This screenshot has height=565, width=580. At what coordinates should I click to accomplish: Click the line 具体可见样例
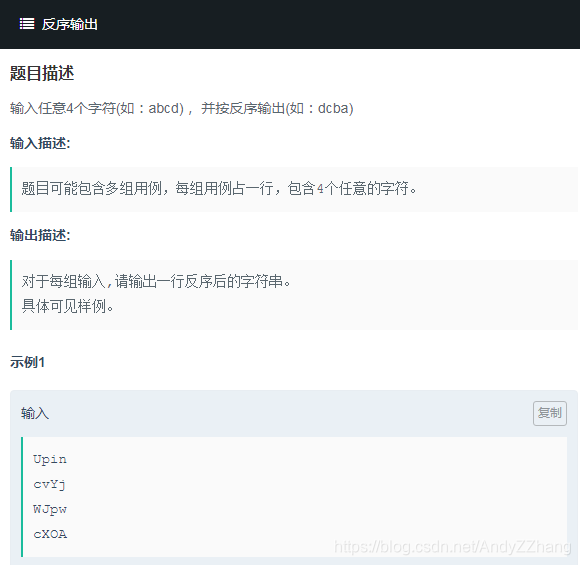67,306
